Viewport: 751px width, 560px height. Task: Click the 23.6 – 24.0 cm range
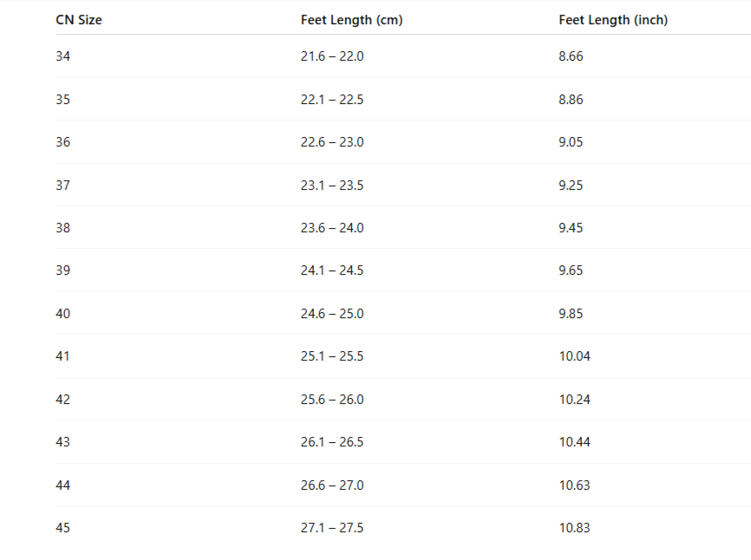332,228
